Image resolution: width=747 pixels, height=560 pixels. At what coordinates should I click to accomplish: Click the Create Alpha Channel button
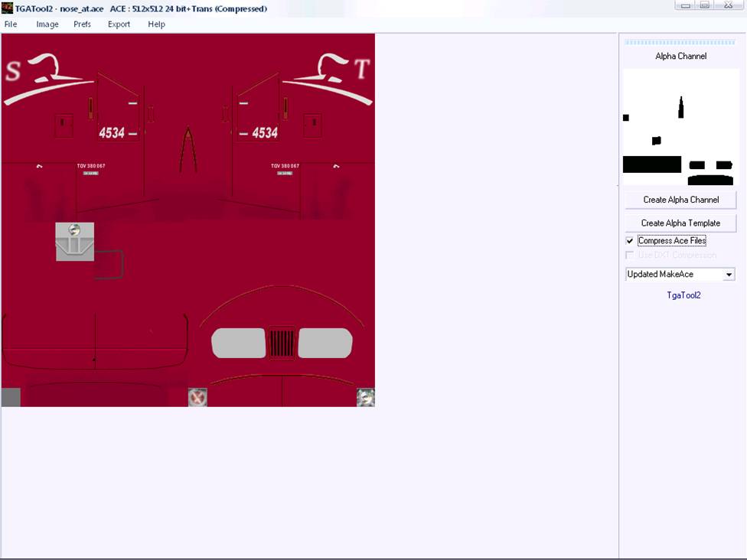click(x=680, y=200)
